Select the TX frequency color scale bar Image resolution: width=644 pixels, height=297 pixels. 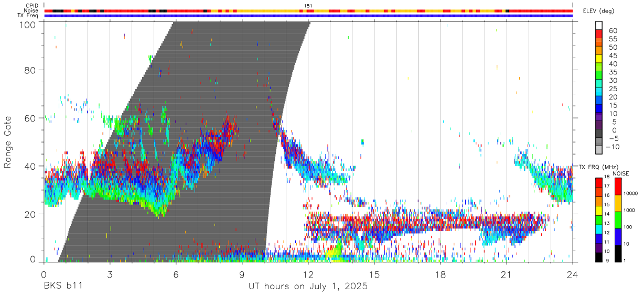click(x=599, y=219)
